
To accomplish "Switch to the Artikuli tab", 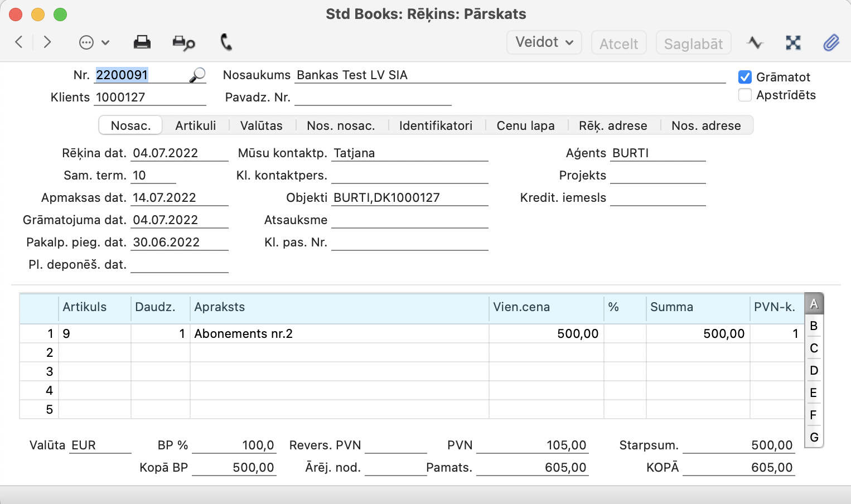I will (195, 125).
